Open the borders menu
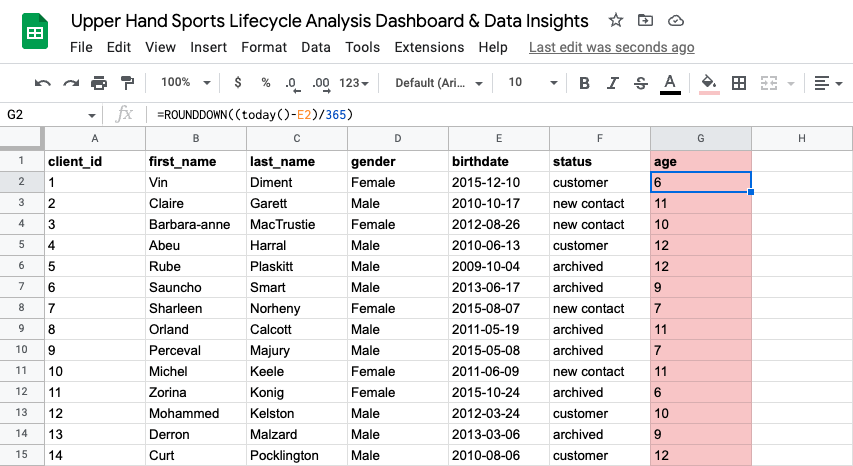Screen dimensions: 853x466 pyautogui.click(x=739, y=83)
